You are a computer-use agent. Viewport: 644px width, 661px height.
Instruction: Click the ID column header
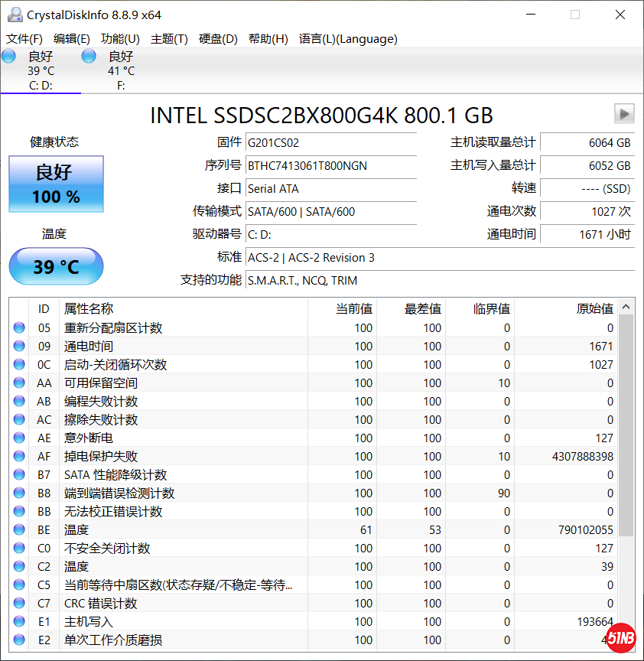click(44, 308)
